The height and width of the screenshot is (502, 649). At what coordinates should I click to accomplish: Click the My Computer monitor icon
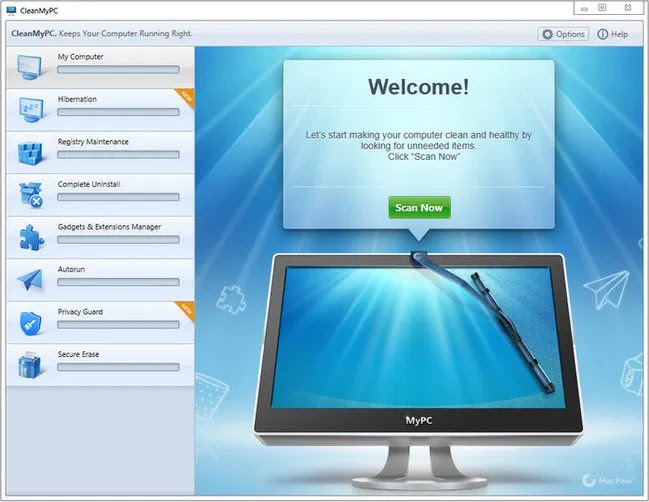tap(29, 67)
